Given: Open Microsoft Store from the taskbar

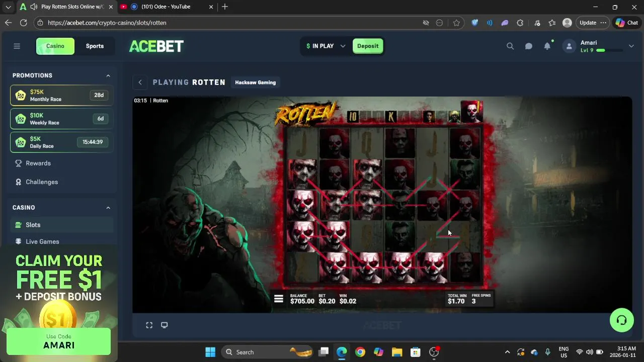Looking at the screenshot, I should tap(415, 352).
